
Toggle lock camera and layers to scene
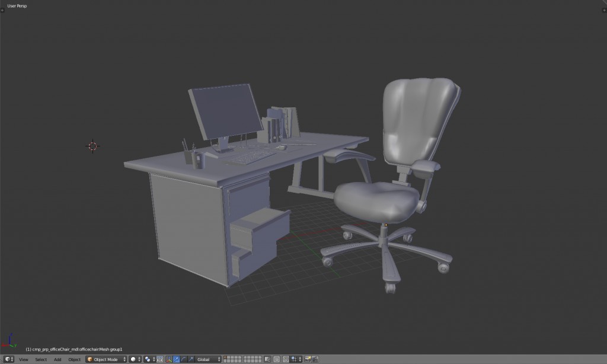click(x=267, y=359)
